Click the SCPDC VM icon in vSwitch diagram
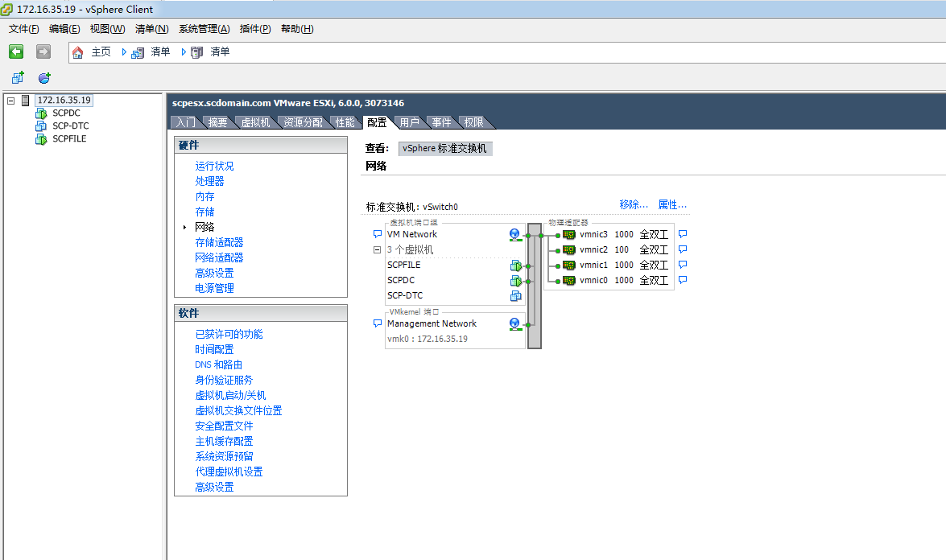The image size is (946, 560). (x=516, y=281)
